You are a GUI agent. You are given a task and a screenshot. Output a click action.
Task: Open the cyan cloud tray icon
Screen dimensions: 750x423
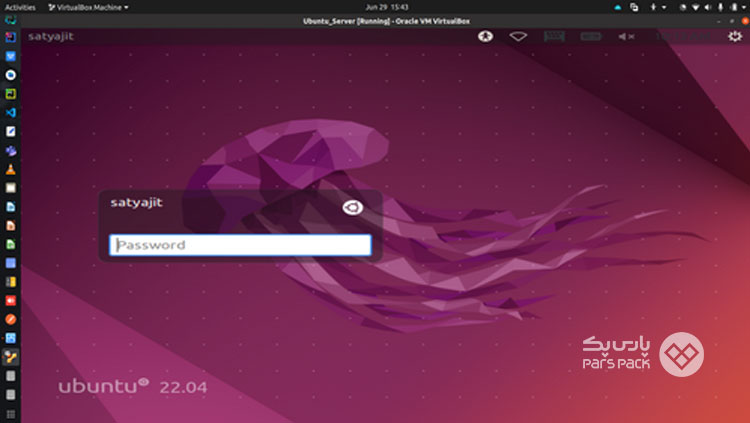pyautogui.click(x=618, y=7)
